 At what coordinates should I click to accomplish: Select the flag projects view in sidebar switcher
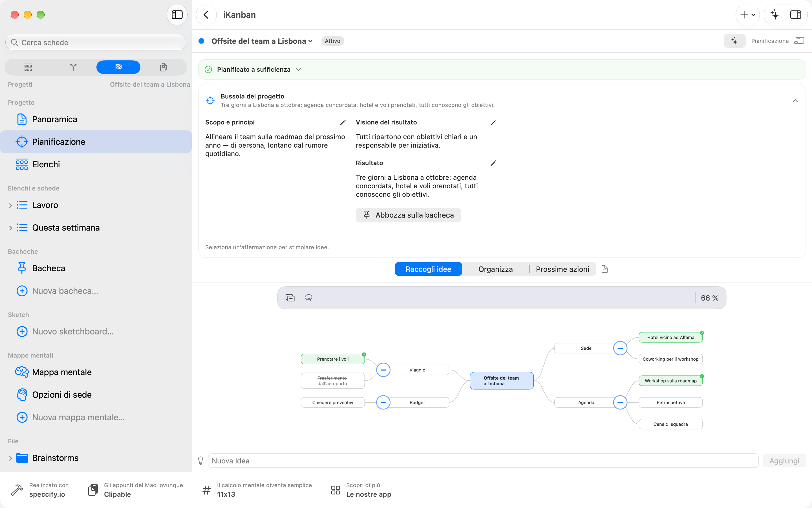118,67
